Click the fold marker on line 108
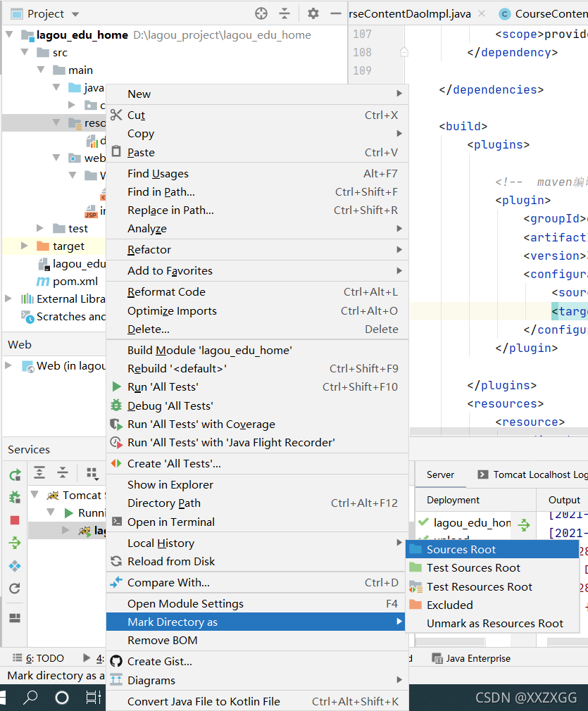Viewport: 588px width, 711px height. click(404, 52)
